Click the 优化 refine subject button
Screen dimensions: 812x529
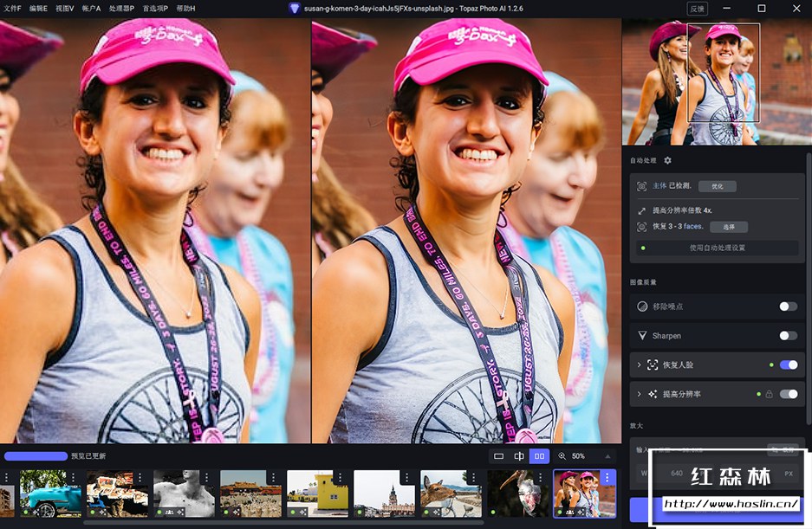coord(718,186)
